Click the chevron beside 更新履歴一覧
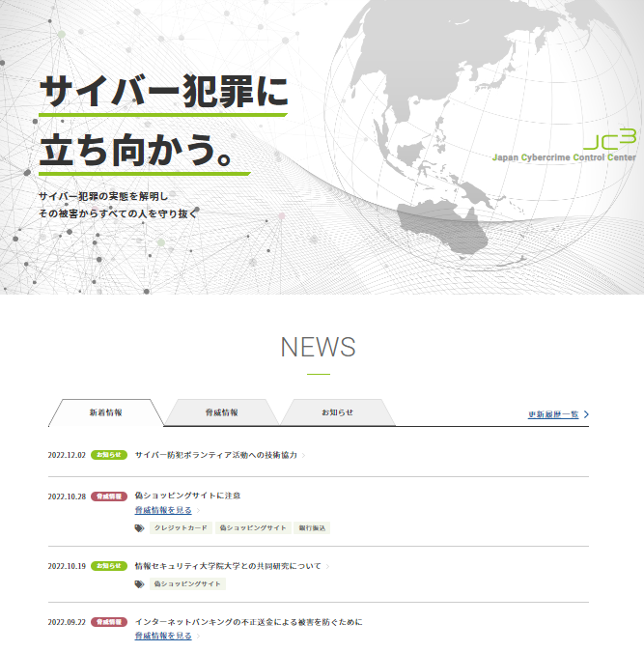 (586, 414)
